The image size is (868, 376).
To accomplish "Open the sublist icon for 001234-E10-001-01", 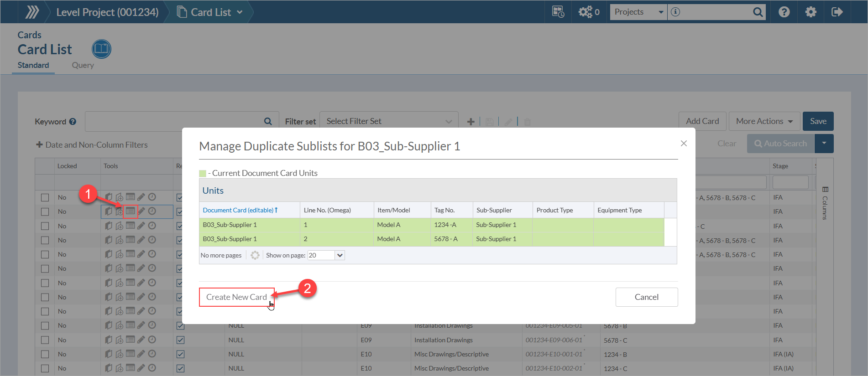I will coord(130,354).
